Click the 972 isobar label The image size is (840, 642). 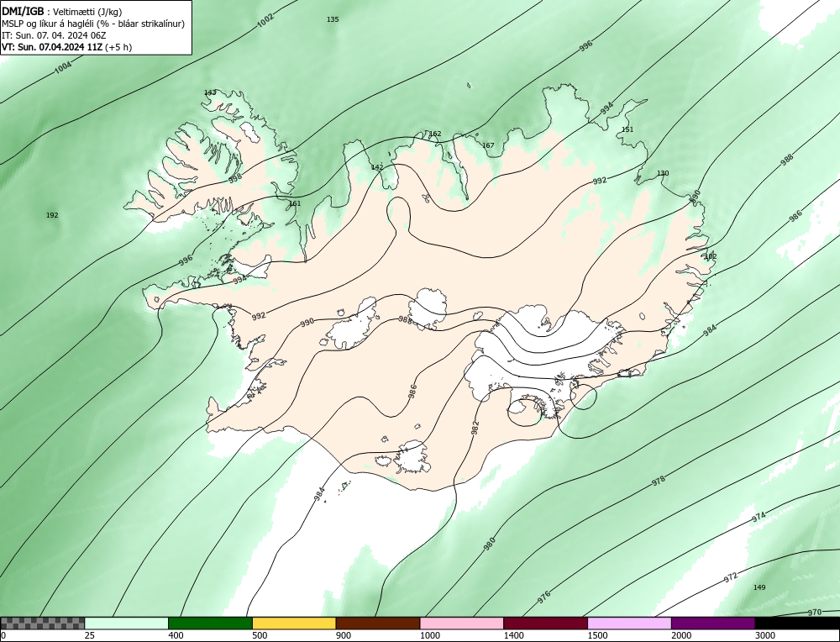click(x=731, y=577)
